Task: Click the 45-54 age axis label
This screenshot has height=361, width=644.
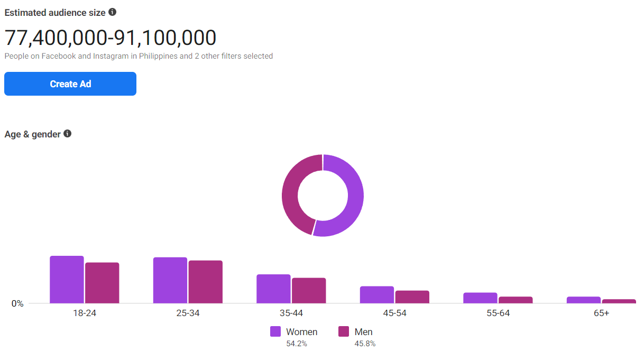Action: click(394, 313)
